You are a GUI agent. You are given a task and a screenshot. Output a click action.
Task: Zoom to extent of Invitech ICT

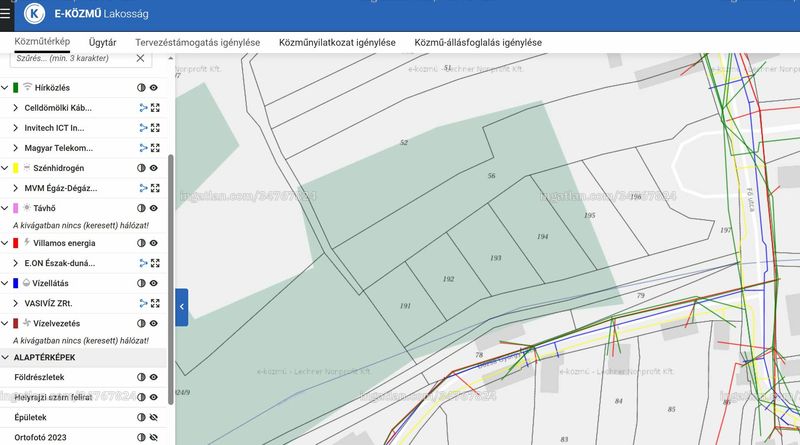(x=155, y=128)
